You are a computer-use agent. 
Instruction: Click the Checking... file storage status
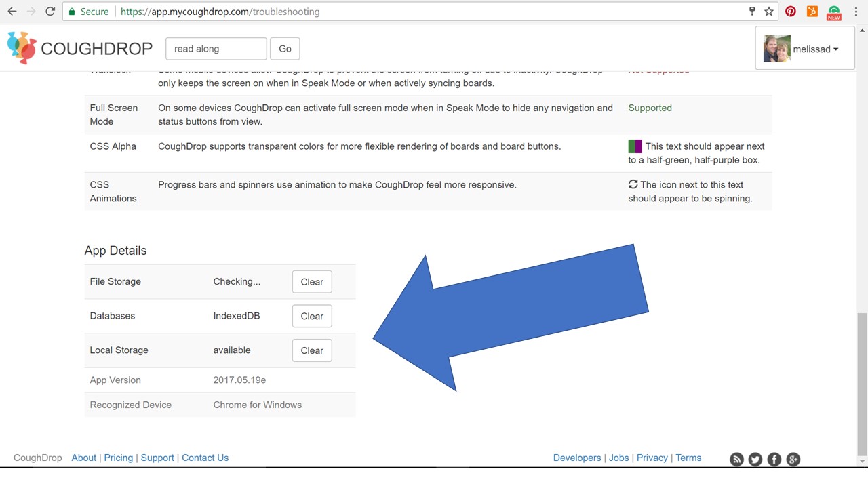[237, 281]
